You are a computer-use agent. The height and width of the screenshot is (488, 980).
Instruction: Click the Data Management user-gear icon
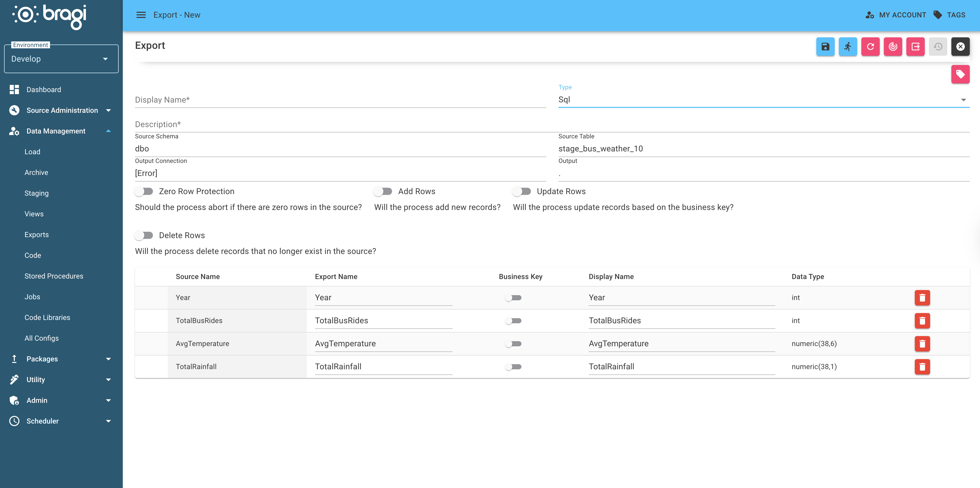pyautogui.click(x=14, y=131)
